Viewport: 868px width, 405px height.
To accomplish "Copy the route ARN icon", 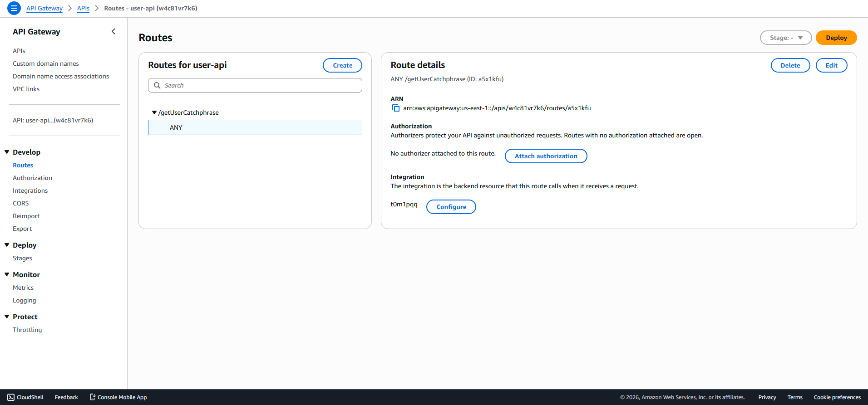I will (x=395, y=108).
